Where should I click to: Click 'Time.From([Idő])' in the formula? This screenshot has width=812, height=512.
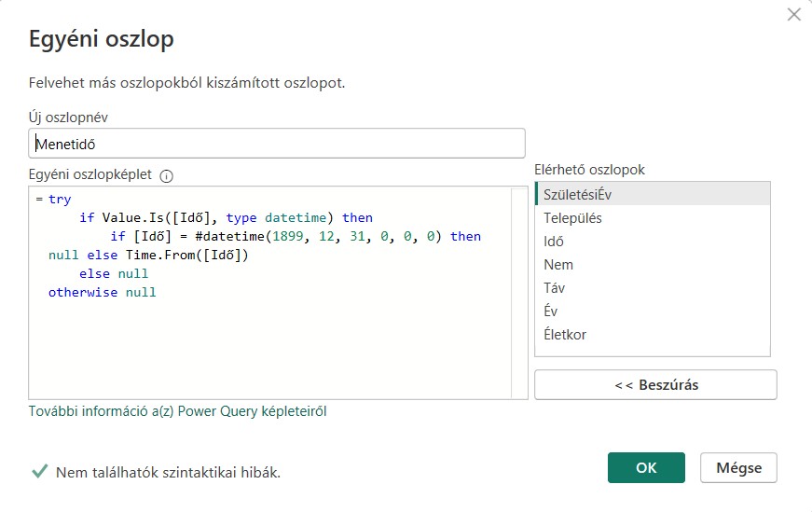(187, 255)
